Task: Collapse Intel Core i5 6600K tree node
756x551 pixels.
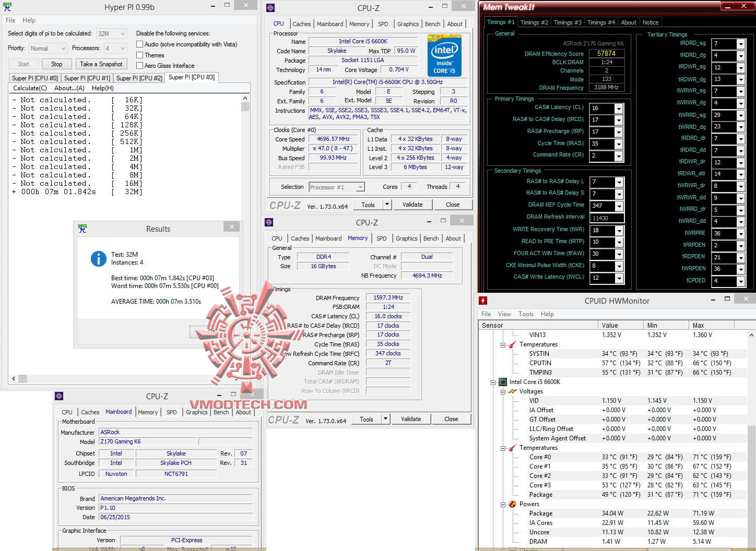Action: [x=493, y=382]
